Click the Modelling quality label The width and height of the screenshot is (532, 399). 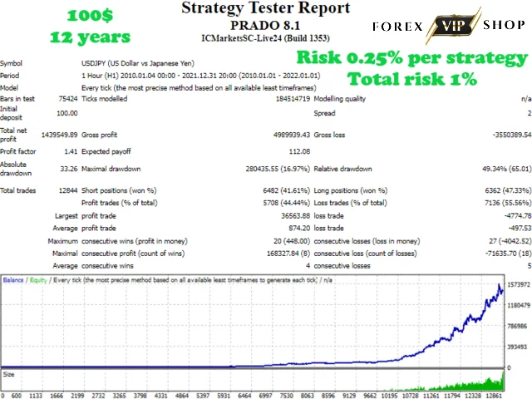click(x=340, y=99)
